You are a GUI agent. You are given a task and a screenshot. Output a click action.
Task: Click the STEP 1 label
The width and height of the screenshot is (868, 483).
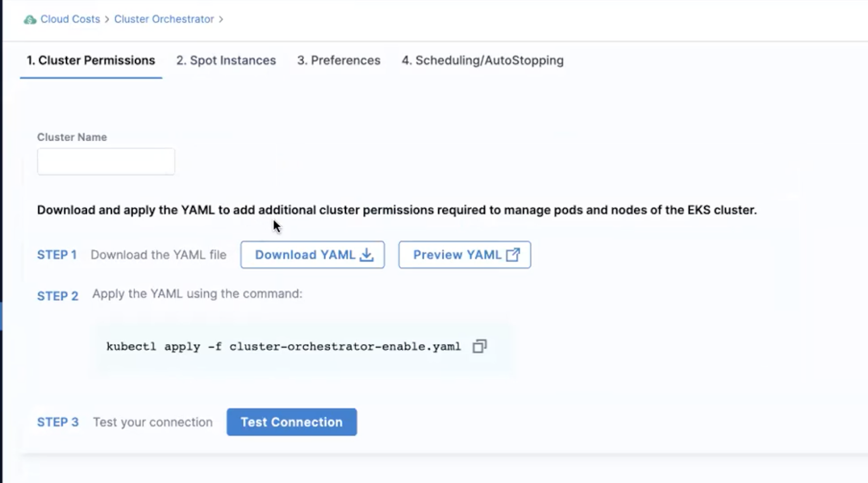(57, 255)
